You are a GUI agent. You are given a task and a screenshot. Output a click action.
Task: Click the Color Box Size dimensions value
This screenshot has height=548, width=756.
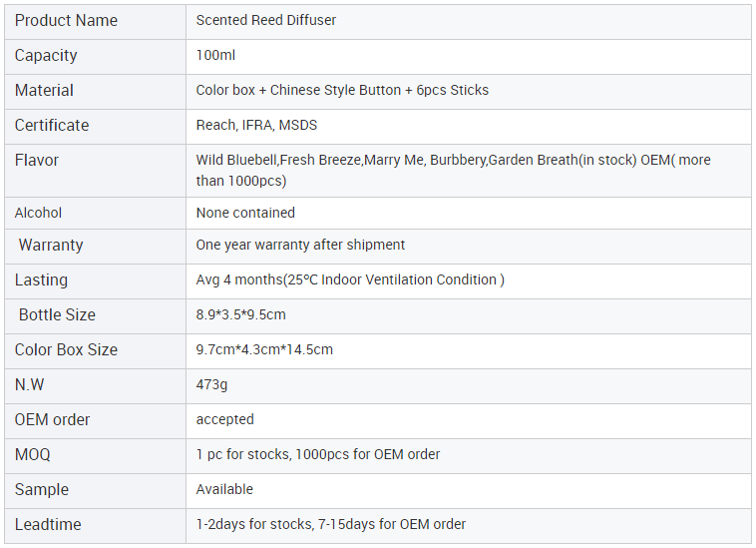coord(264,350)
